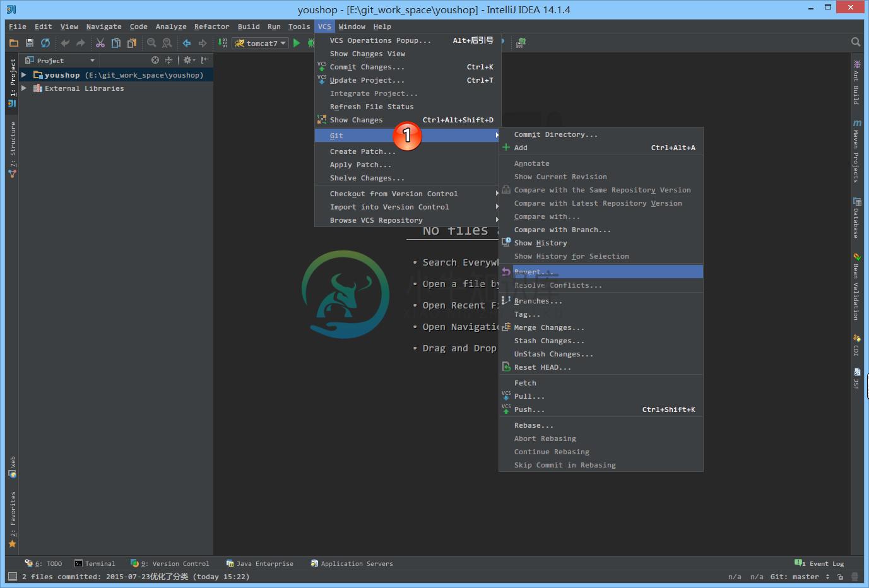
Task: Select Push... in Git submenu
Action: click(601, 409)
